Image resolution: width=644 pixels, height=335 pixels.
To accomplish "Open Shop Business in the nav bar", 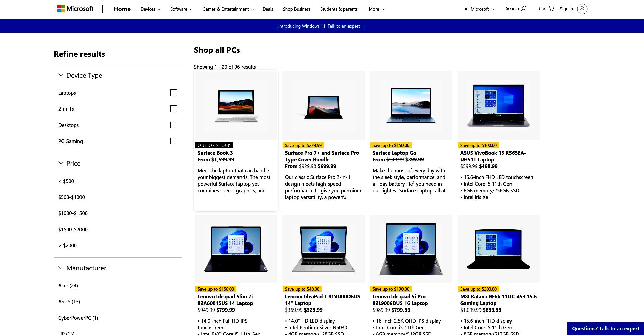I will pyautogui.click(x=297, y=9).
